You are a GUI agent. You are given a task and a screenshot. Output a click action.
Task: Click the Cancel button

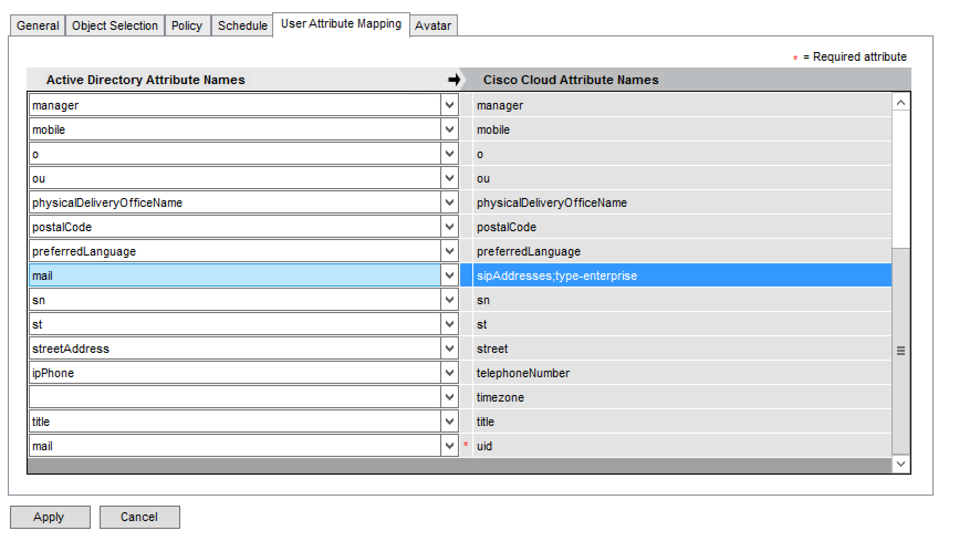[x=139, y=517]
